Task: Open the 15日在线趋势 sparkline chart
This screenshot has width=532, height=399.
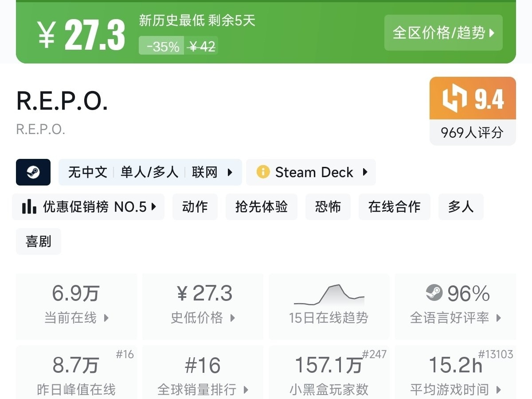Action: click(x=329, y=295)
